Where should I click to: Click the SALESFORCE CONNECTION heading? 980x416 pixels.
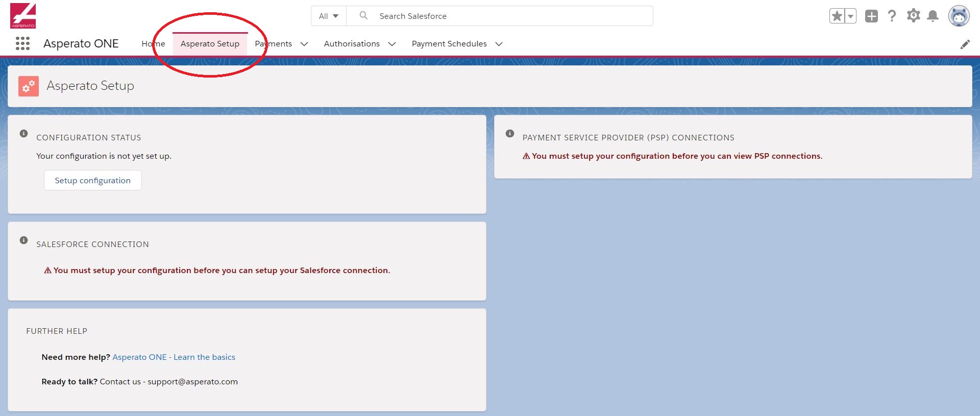(x=92, y=244)
